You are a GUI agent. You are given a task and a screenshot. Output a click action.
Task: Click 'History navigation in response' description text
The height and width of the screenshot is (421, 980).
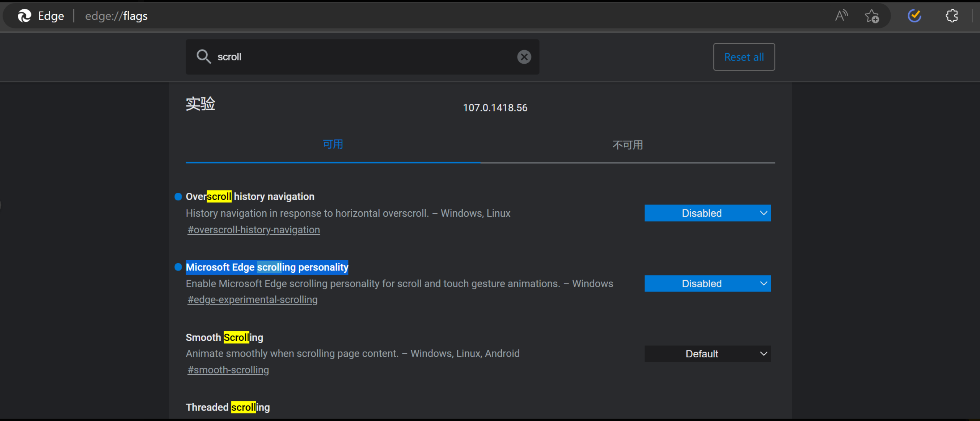coord(348,213)
